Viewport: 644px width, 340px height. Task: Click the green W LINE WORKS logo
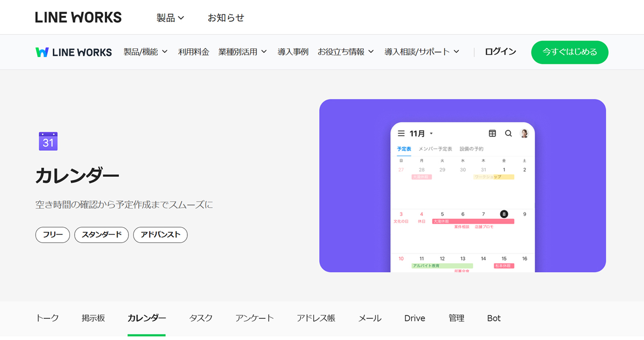tap(74, 52)
